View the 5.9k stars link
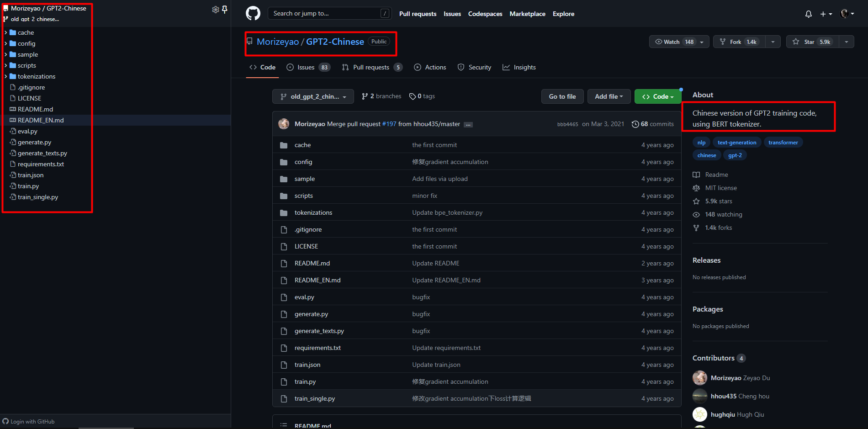This screenshot has width=868, height=429. pos(713,201)
